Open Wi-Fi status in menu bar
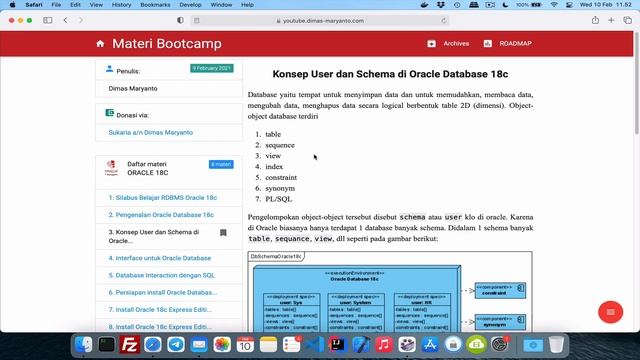Viewport: 640px width, 360px height. click(554, 5)
